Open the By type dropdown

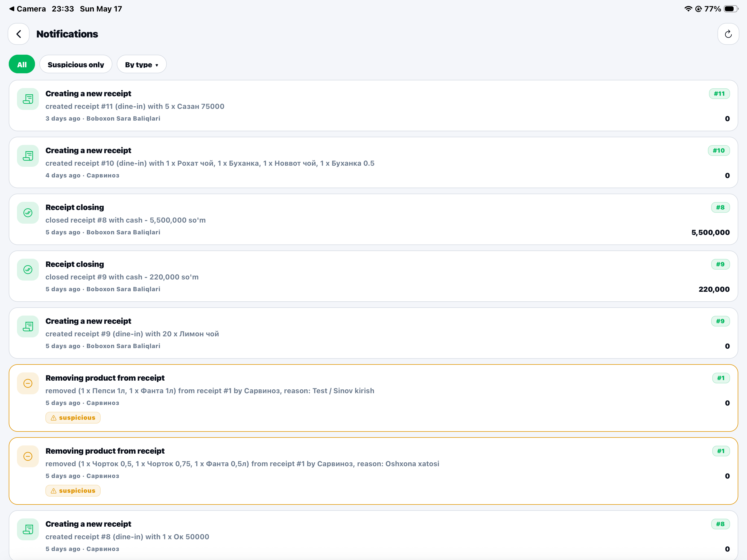(141, 64)
